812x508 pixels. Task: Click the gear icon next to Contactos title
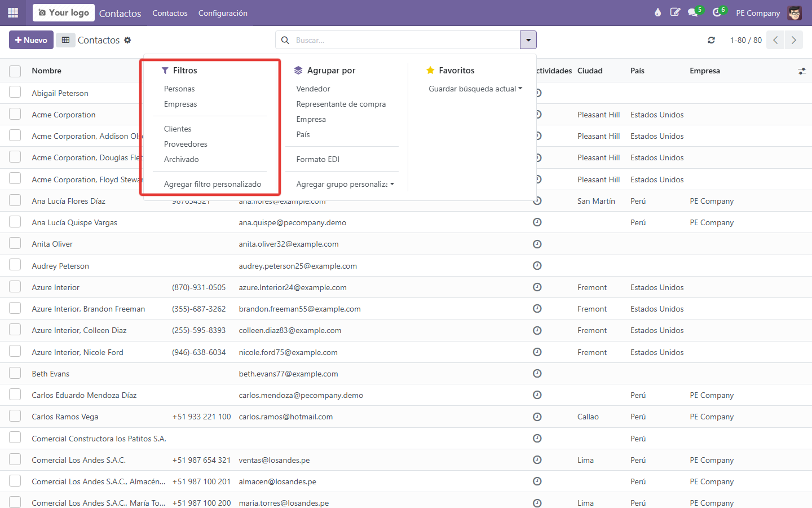click(x=127, y=40)
